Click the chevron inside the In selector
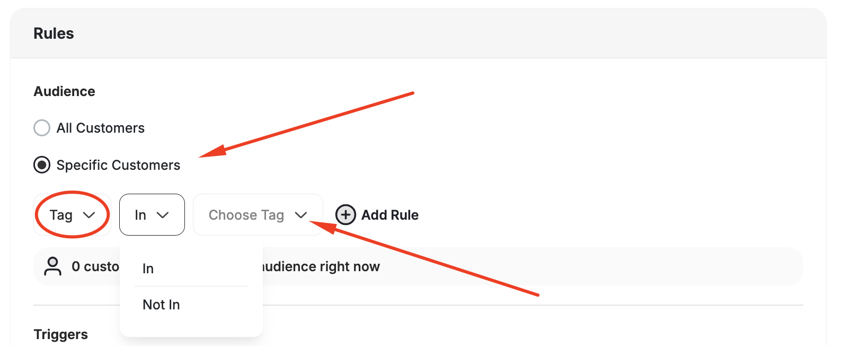The height and width of the screenshot is (346, 868). pos(163,215)
